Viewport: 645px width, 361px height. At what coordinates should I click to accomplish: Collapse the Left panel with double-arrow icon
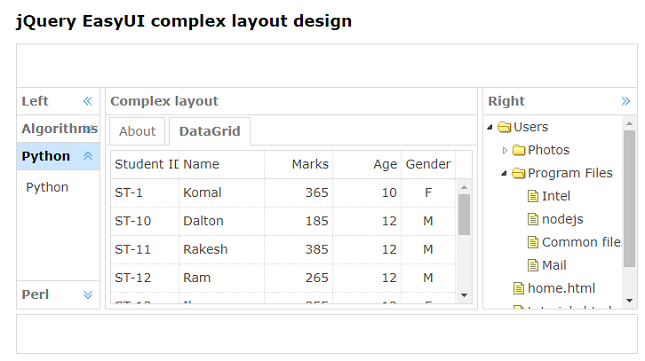(88, 101)
